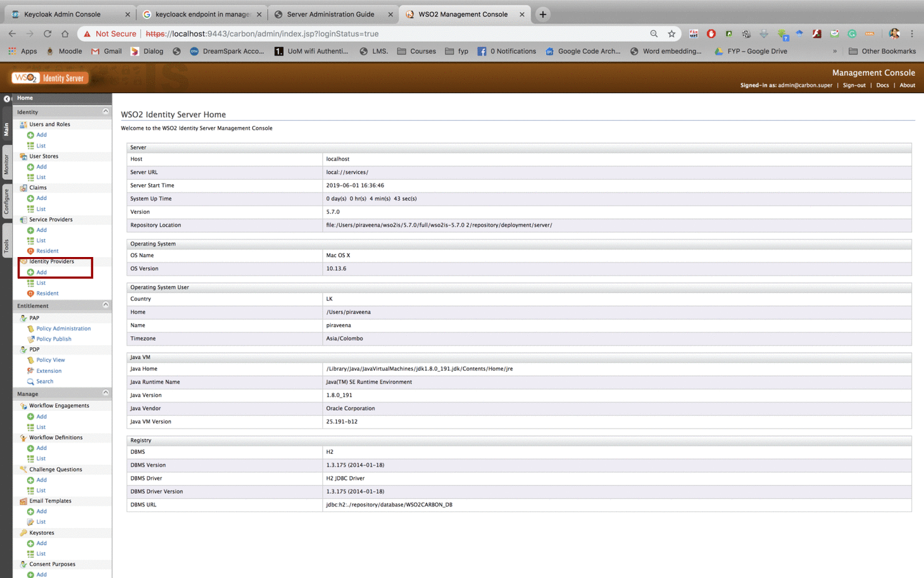The image size is (924, 578).
Task: Click List icon under Workflow Definitions
Action: (30, 458)
